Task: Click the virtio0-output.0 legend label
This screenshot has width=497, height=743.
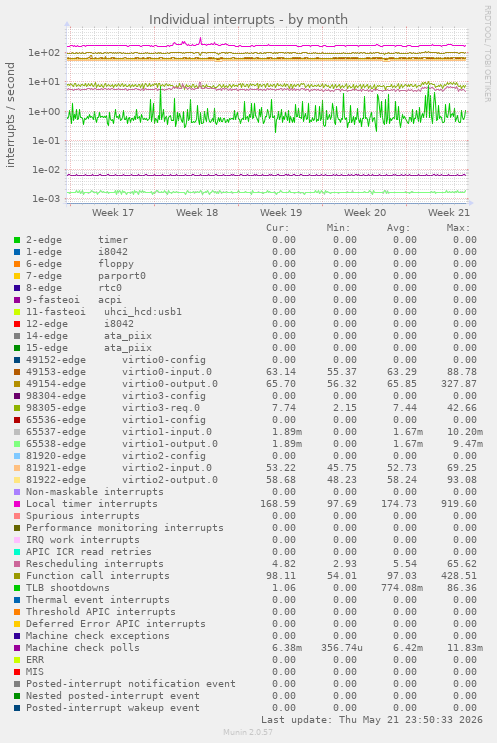Action: pyautogui.click(x=170, y=384)
